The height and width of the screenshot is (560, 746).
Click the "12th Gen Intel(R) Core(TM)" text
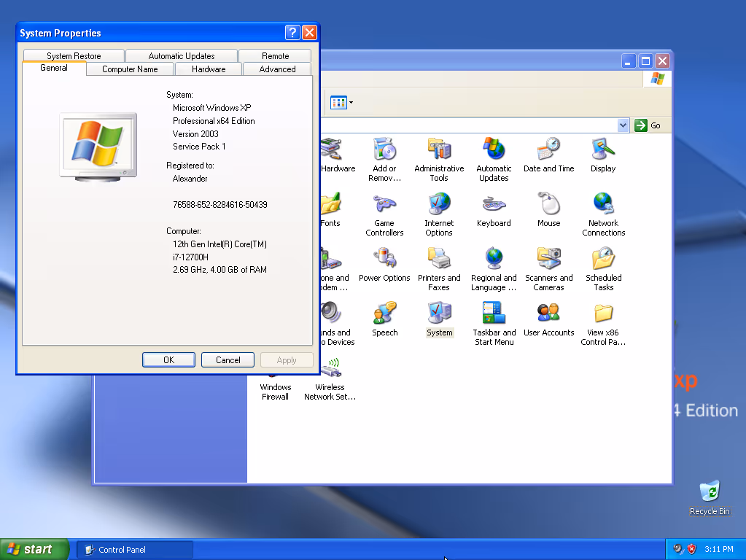tap(219, 244)
